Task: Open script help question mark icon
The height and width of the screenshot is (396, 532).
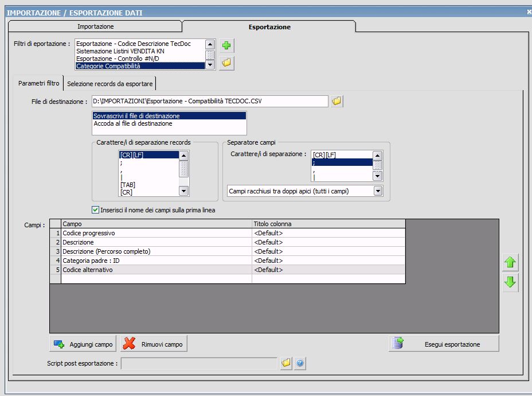Action: (x=300, y=363)
